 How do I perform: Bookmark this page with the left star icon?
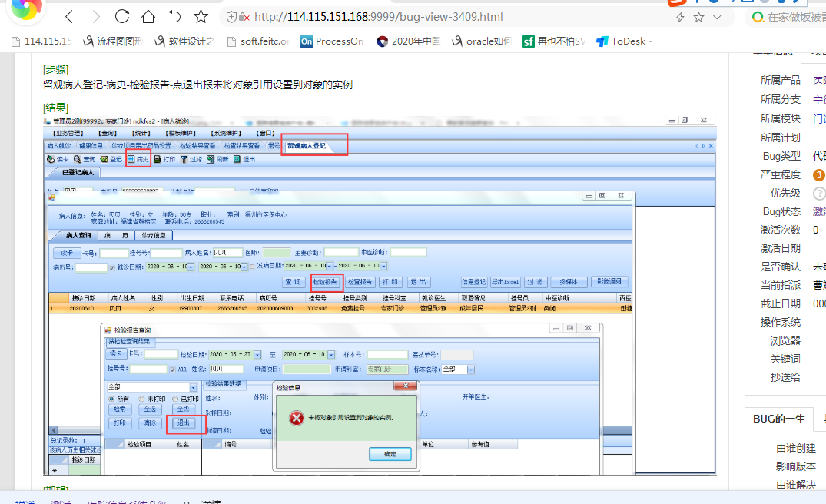coord(201,17)
